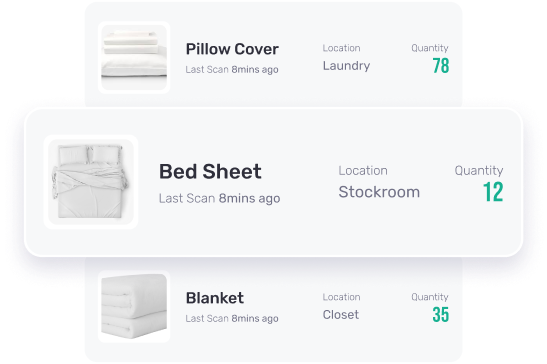This screenshot has height=364, width=547.
Task: Click Blanket's Last Scan timestamp
Action: point(232,318)
